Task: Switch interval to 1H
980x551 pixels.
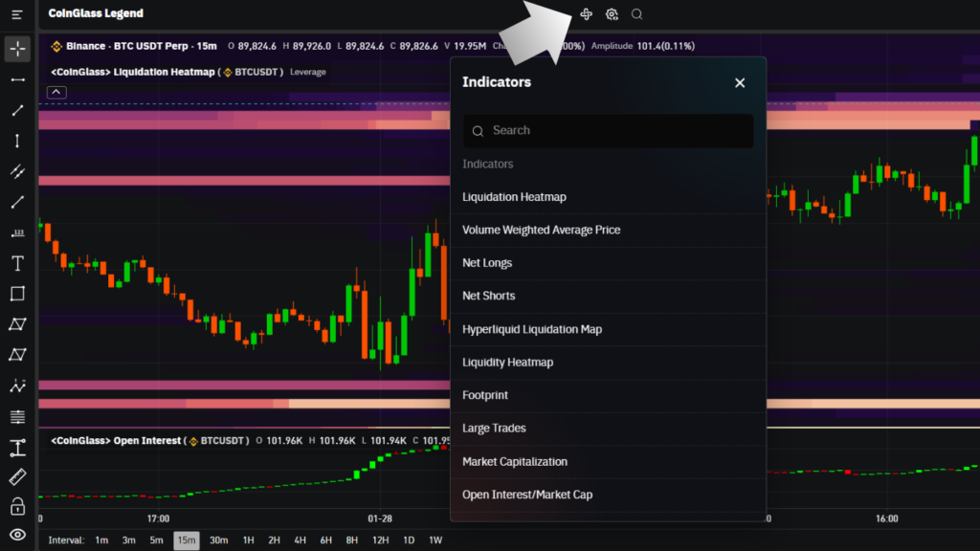Action: tap(248, 540)
